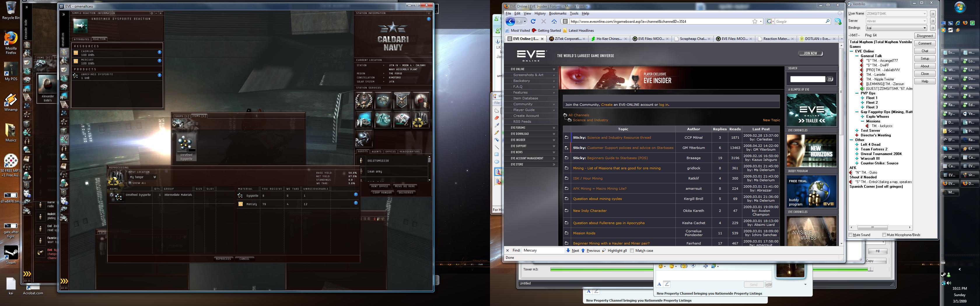This screenshot has width=980, height=306.
Task: Open the medical clone station service icon
Action: click(x=421, y=100)
